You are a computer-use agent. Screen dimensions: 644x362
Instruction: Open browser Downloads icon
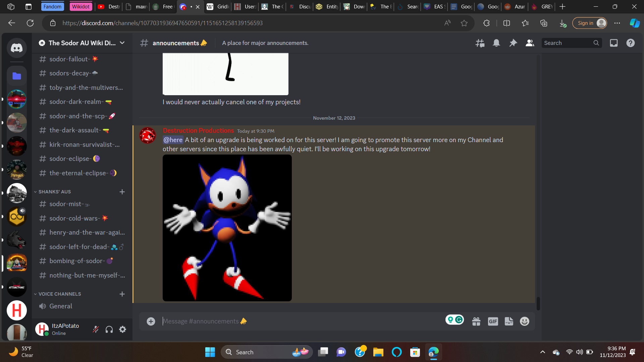563,23
